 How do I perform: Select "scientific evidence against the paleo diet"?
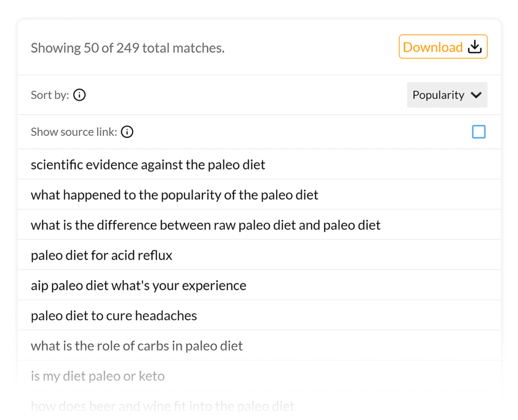(148, 164)
